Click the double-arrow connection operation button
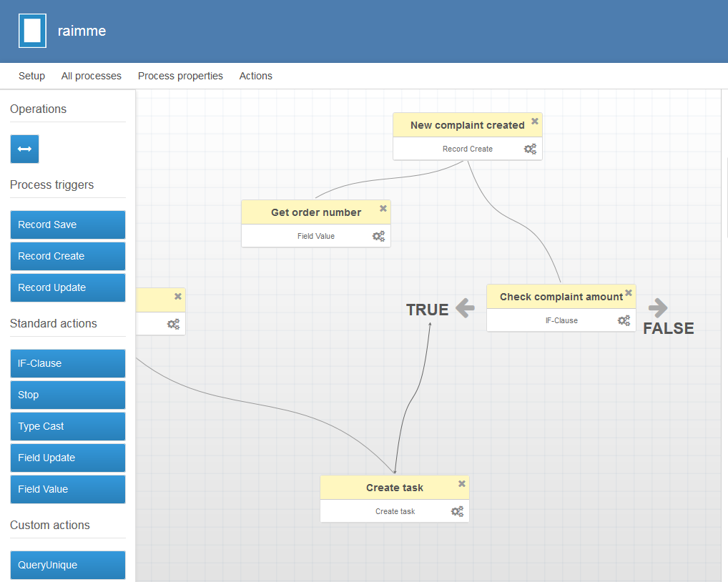Viewport: 728px width, 582px height. 24,149
